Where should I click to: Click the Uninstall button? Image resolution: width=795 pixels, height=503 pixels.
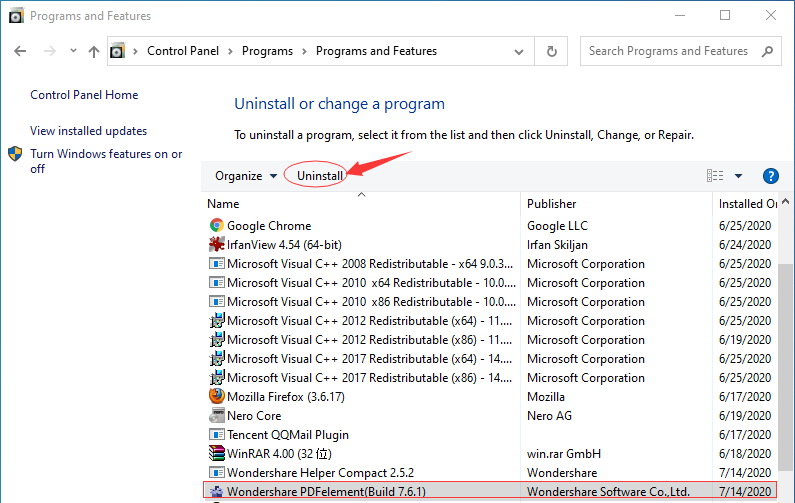pyautogui.click(x=320, y=176)
